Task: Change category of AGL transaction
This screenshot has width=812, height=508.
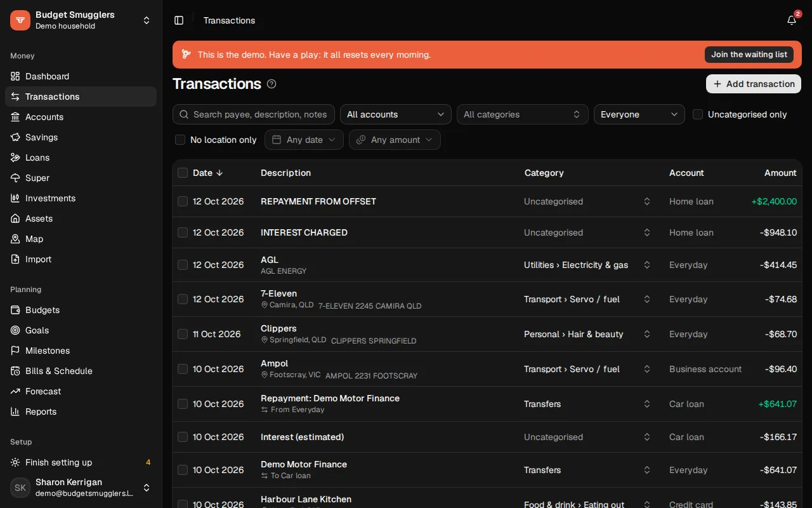Action: (587, 265)
